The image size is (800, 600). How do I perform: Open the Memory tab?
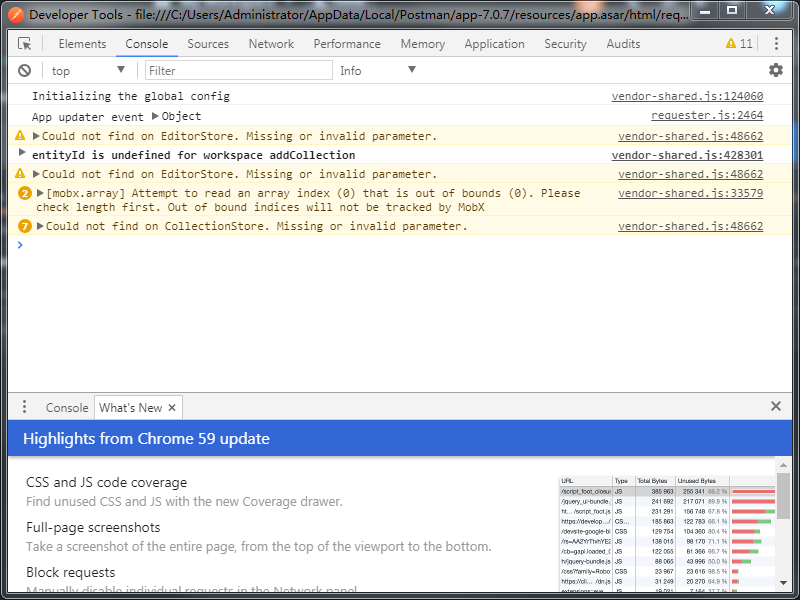click(x=422, y=44)
